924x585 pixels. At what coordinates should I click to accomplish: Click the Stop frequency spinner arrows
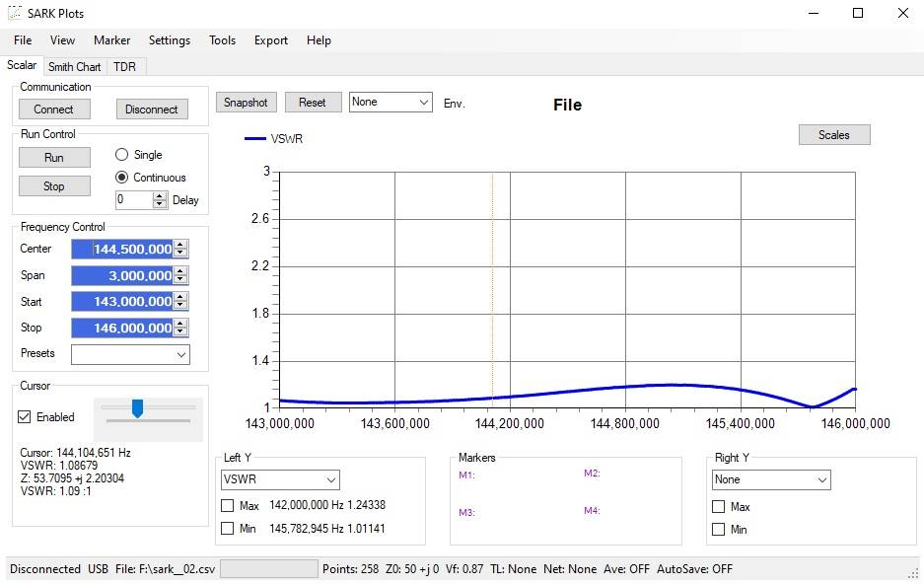(x=180, y=328)
